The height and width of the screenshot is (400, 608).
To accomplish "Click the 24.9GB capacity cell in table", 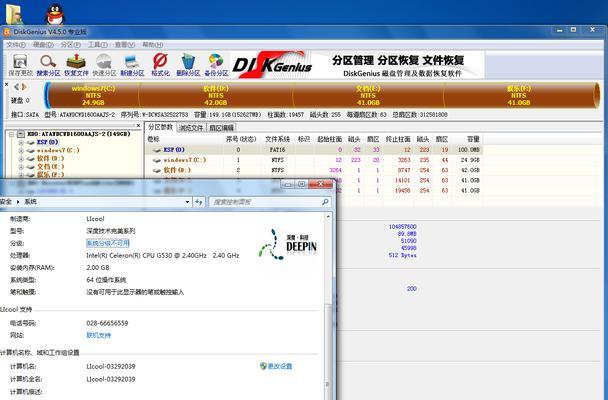I will pos(470,160).
